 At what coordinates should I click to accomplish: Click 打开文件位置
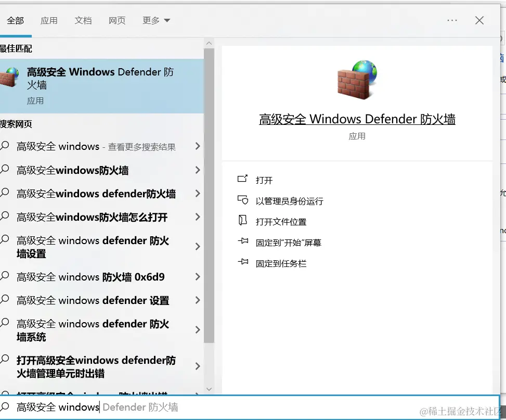281,222
